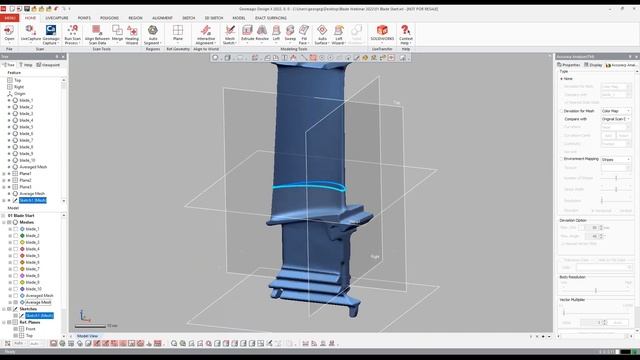Create a reference Plane

178,33
